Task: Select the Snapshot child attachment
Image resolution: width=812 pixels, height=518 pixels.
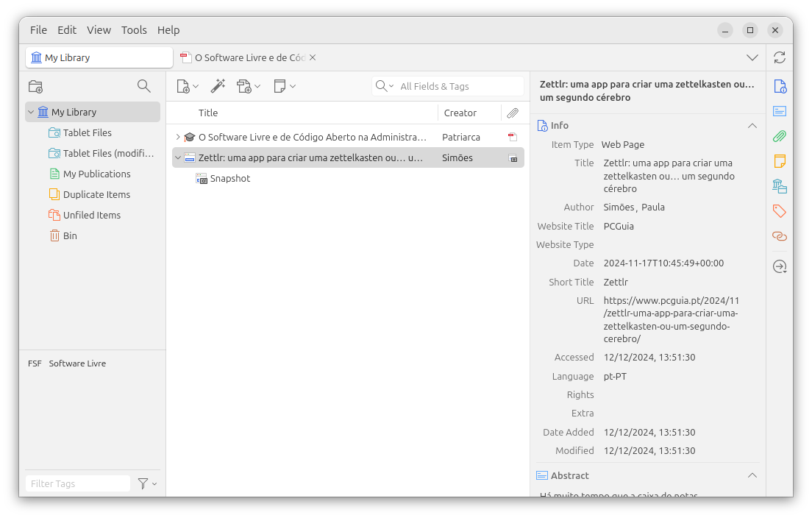Action: [348, 178]
